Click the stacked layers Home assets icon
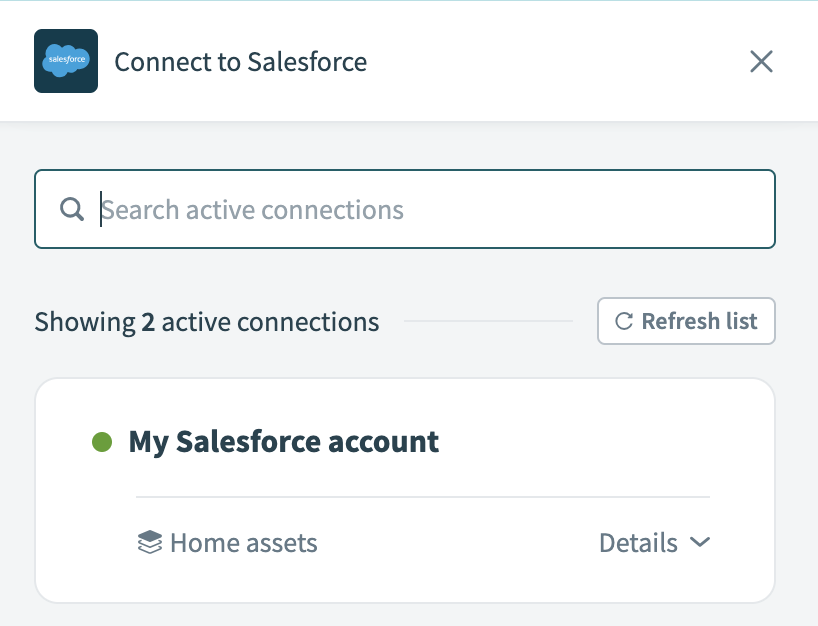Image resolution: width=818 pixels, height=626 pixels. pyautogui.click(x=149, y=543)
